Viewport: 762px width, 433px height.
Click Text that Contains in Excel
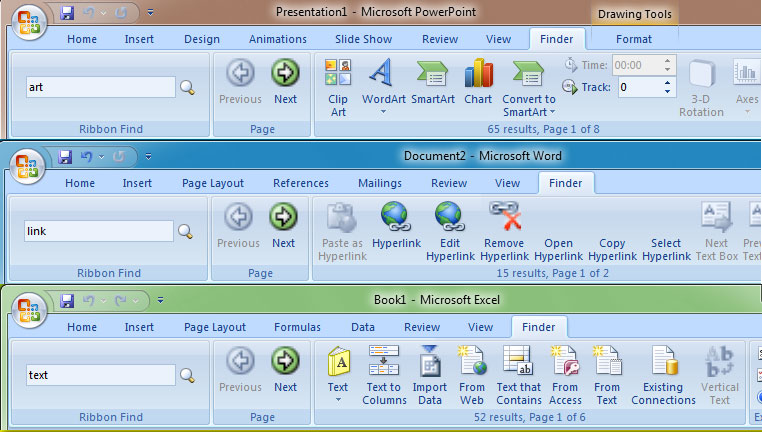[x=519, y=376]
